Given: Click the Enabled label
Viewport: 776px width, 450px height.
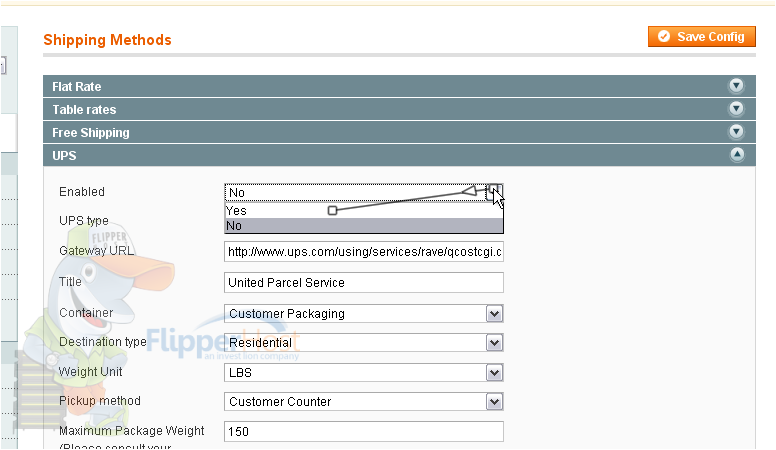Looking at the screenshot, I should click(x=82, y=192).
